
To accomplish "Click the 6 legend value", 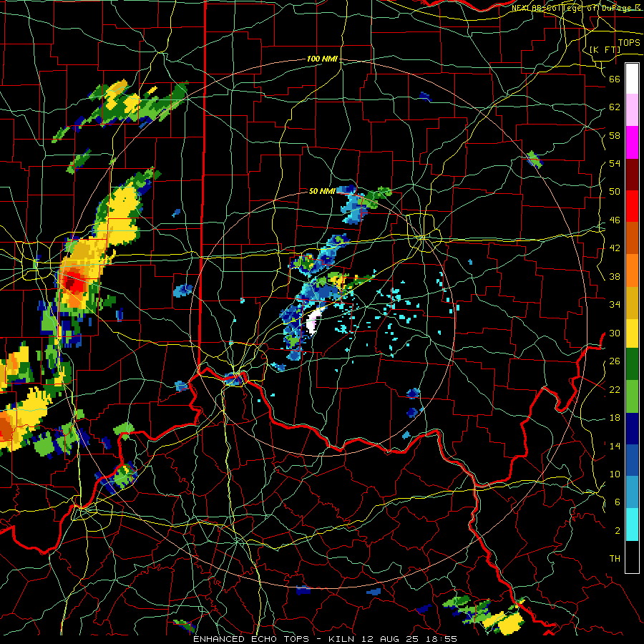I will 618,502.
